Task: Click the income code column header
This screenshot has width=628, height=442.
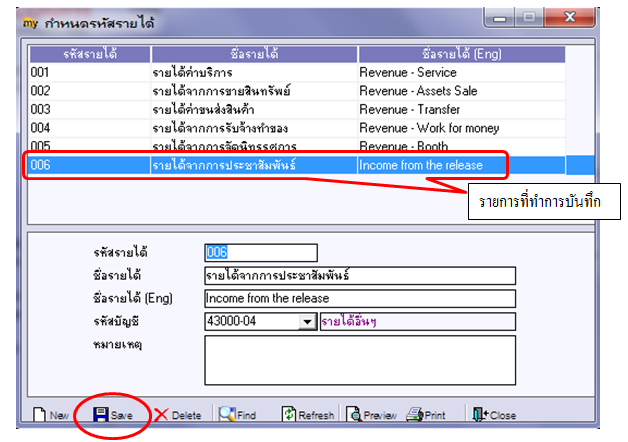Action: [x=90, y=54]
